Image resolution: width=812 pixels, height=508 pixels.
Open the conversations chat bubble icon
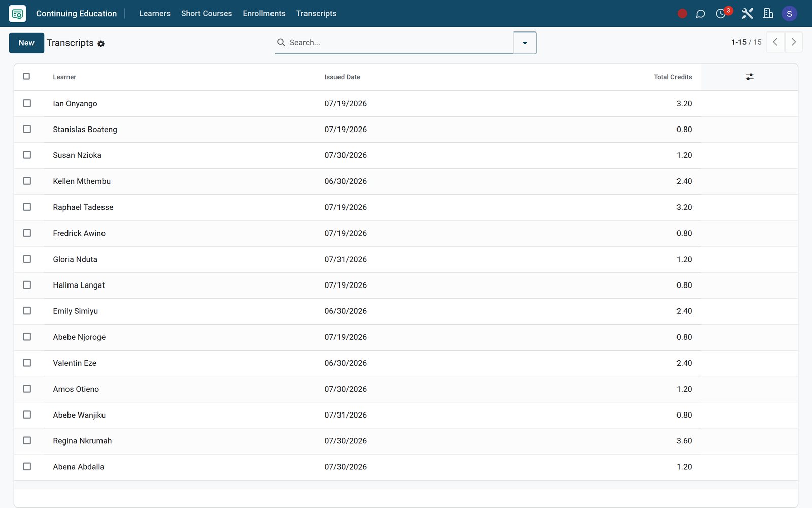[x=700, y=14]
